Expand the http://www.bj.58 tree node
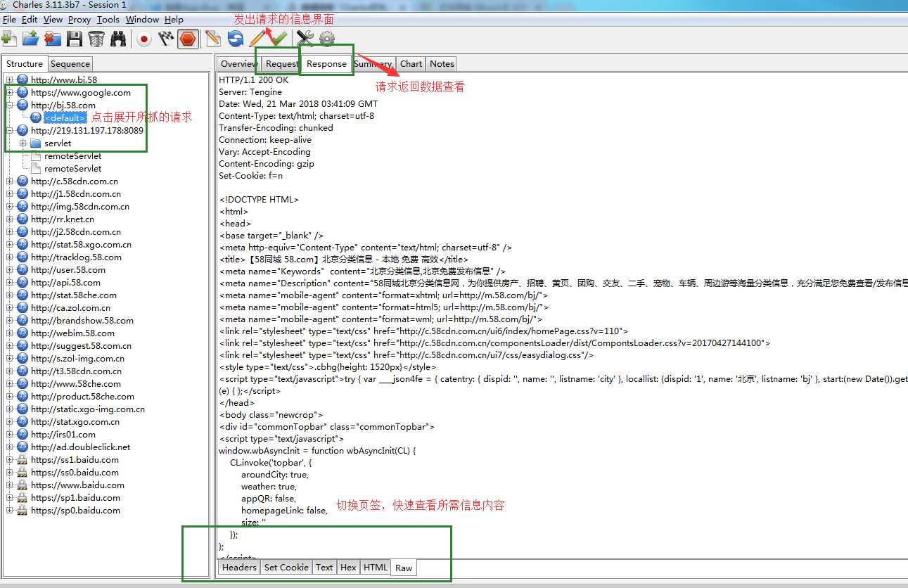Image resolution: width=908 pixels, height=588 pixels. click(x=10, y=80)
